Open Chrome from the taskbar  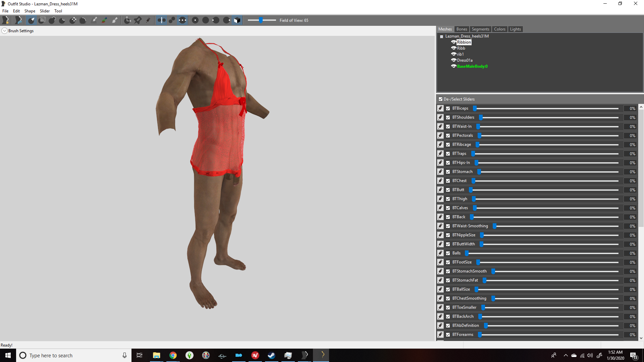(173, 355)
